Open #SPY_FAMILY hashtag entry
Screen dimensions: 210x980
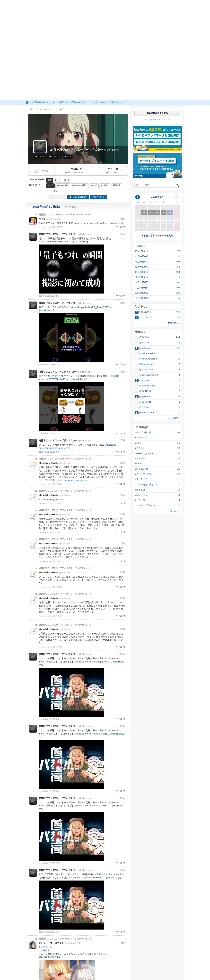tap(141, 469)
